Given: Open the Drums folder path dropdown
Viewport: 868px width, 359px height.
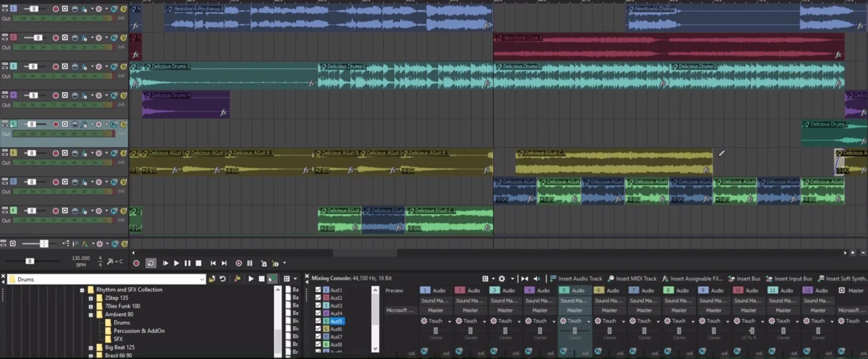Looking at the screenshot, I should 202,279.
